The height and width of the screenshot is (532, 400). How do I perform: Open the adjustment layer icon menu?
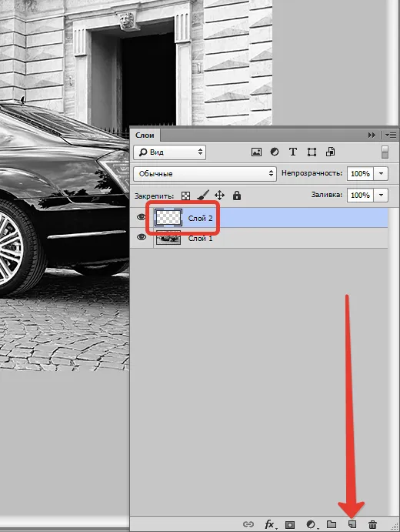(311, 524)
